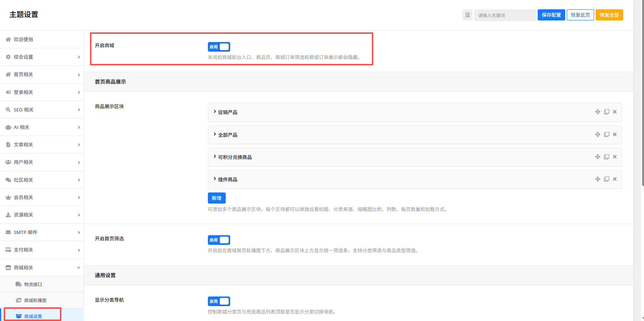
Task: Disable the 开启首页筛选 switch
Action: click(219, 240)
